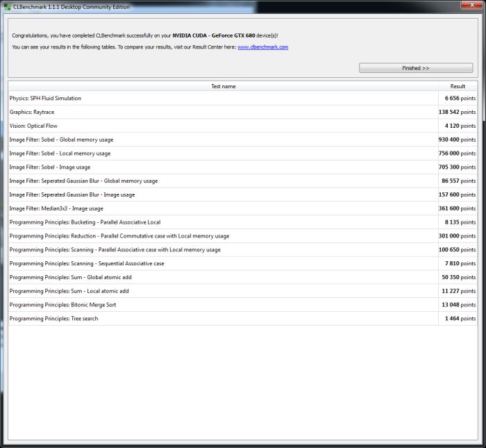
Task: Click the 8 135 points result
Action: pyautogui.click(x=460, y=222)
